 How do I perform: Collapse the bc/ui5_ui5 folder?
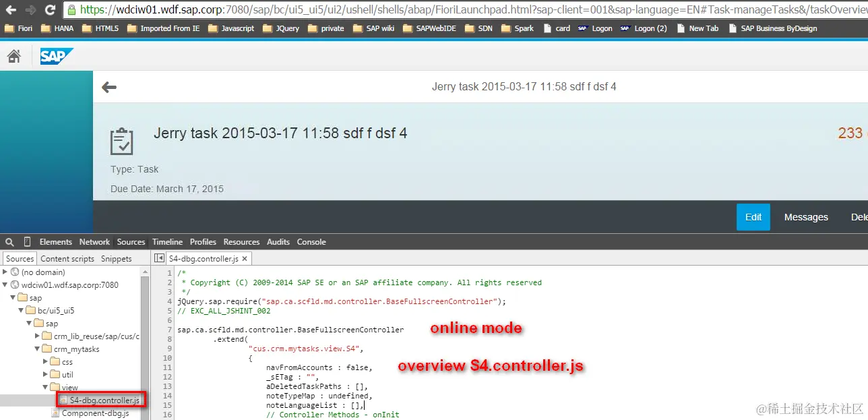[x=21, y=311]
